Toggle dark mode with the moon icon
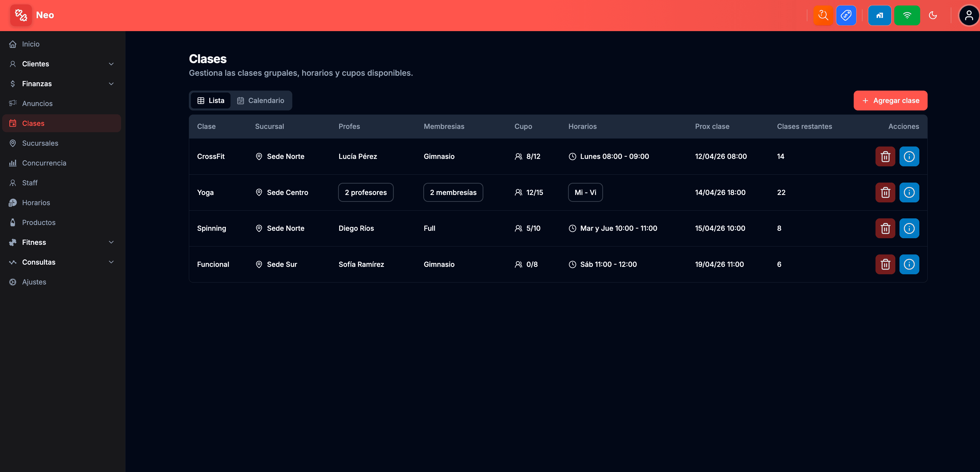The image size is (980, 472). pyautogui.click(x=933, y=16)
